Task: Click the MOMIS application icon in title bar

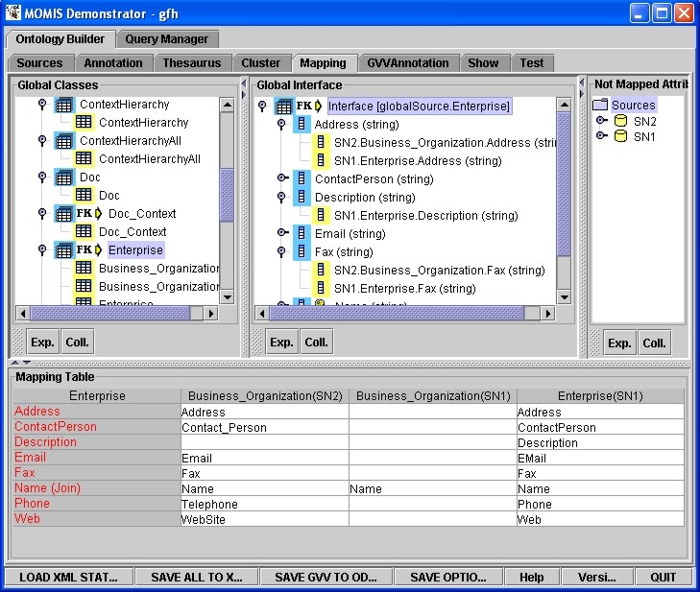Action: click(x=13, y=12)
